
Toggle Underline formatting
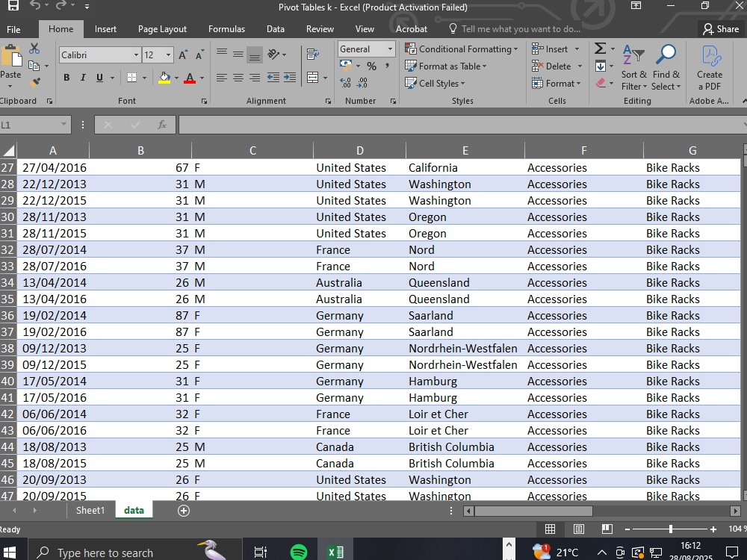(99, 78)
